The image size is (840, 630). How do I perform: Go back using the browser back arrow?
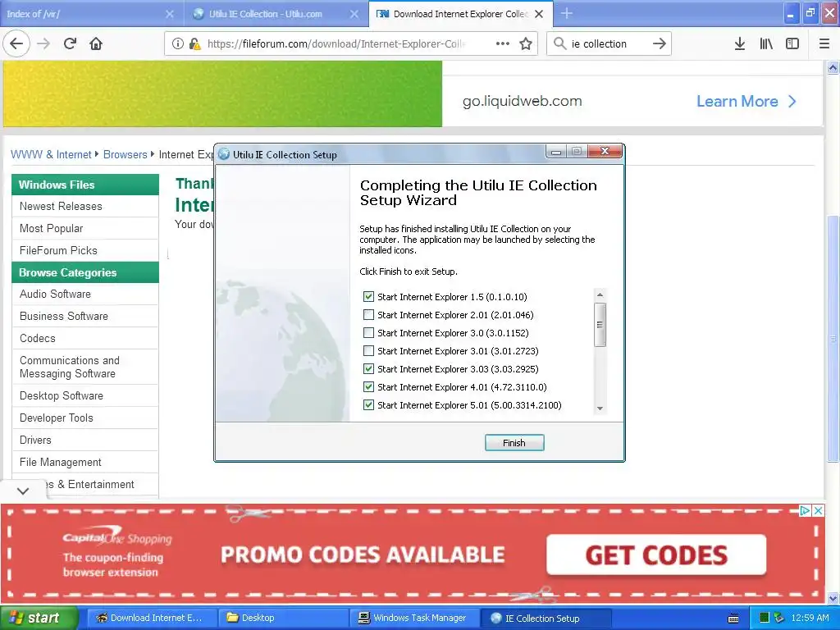[16, 43]
